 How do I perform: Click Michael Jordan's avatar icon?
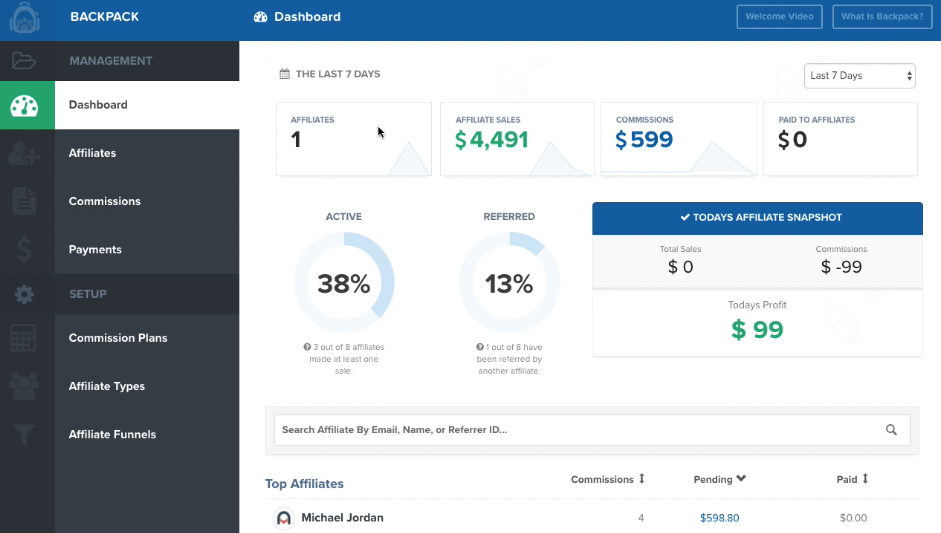[284, 517]
